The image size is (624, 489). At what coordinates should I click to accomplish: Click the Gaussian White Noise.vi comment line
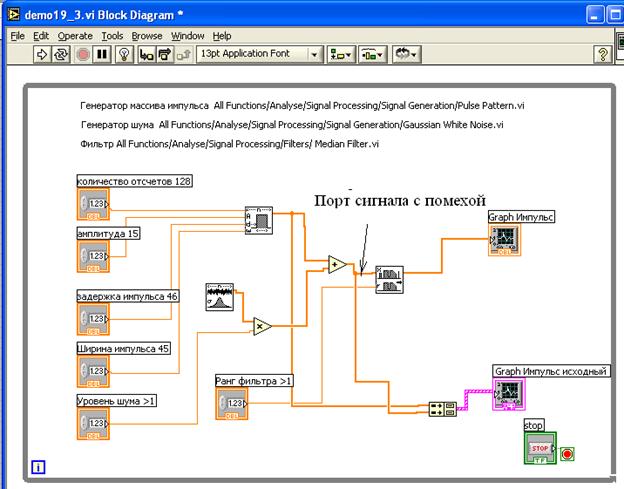coord(292,125)
